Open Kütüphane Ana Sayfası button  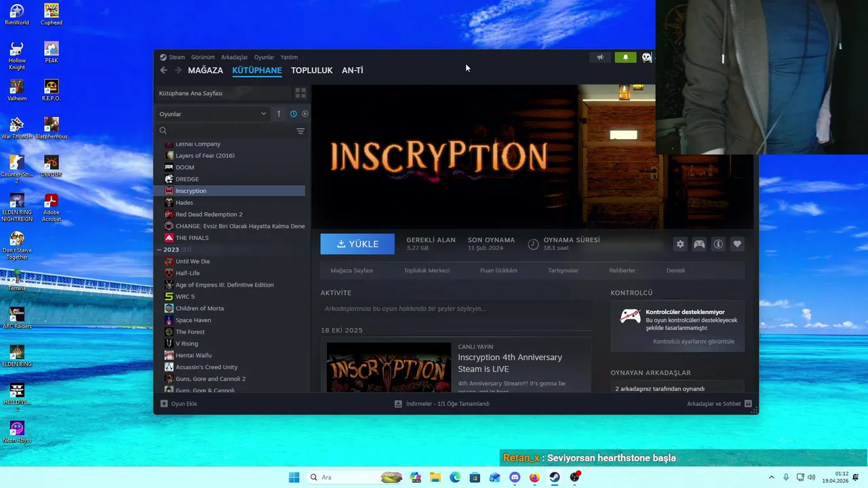[x=223, y=93]
